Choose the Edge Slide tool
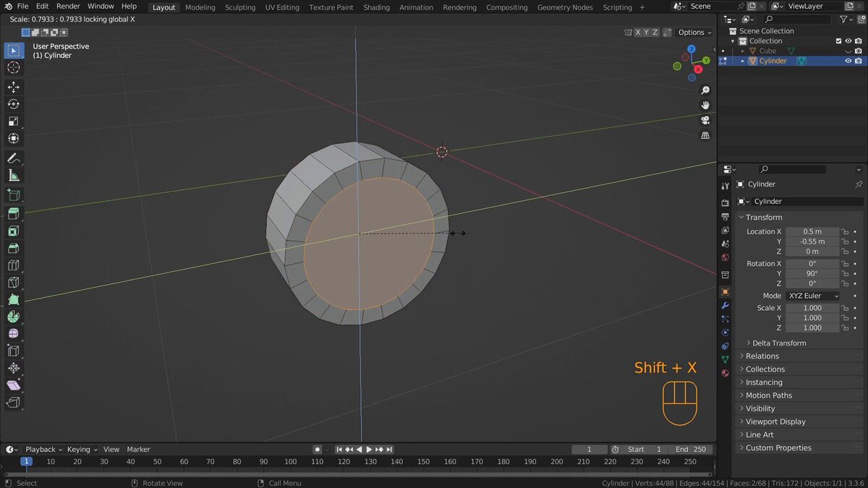 click(14, 351)
